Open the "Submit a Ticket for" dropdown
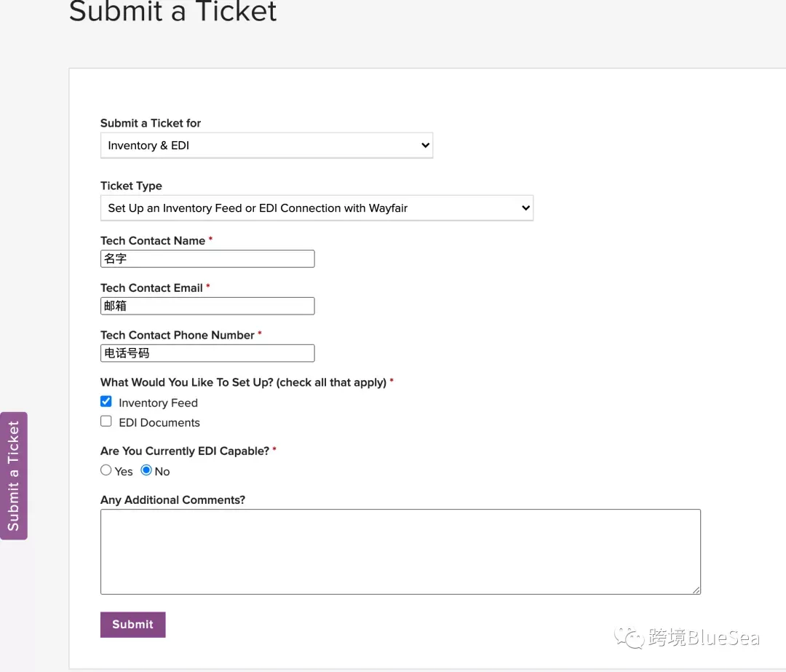Image resolution: width=786 pixels, height=672 pixels. 266,146
